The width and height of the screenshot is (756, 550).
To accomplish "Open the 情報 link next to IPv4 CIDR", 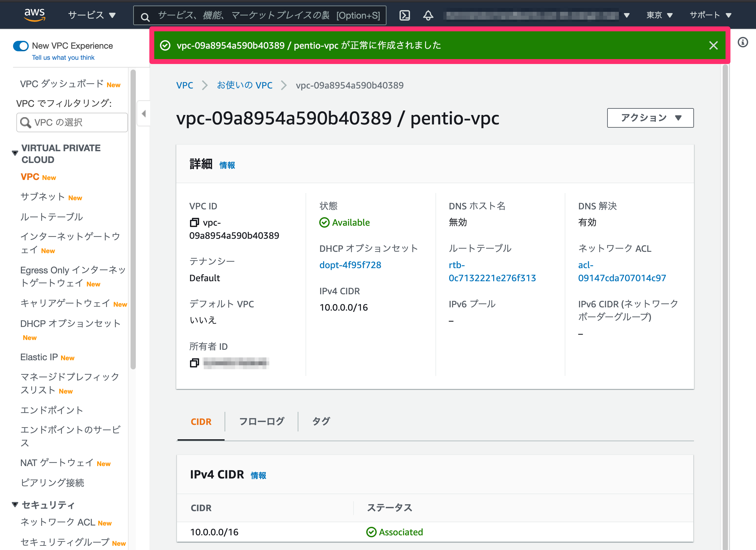I will [x=258, y=475].
